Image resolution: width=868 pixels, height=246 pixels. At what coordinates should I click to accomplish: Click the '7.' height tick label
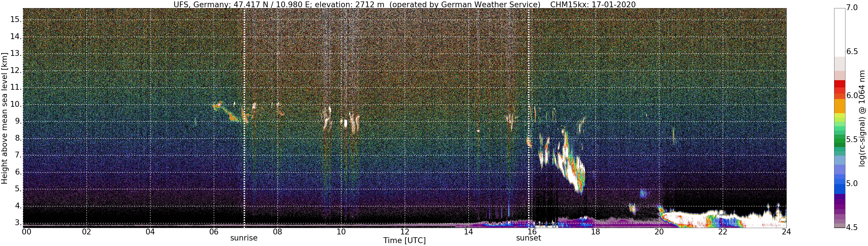[x=18, y=155]
